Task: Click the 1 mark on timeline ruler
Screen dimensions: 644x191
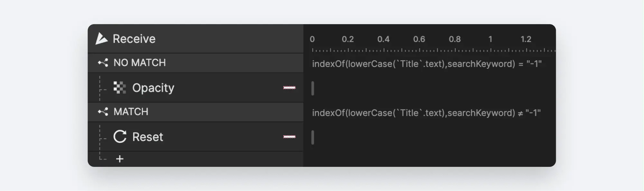Action: pyautogui.click(x=490, y=39)
